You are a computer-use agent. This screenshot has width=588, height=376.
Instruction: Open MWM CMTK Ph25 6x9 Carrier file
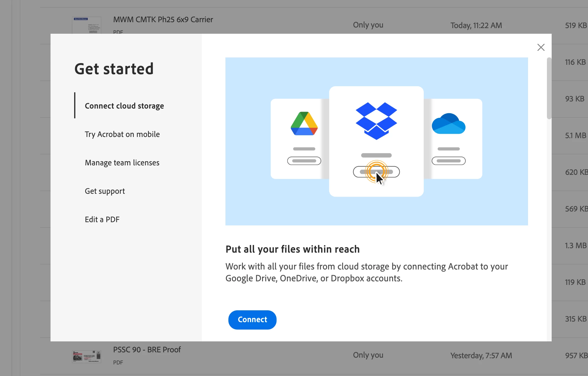click(163, 20)
